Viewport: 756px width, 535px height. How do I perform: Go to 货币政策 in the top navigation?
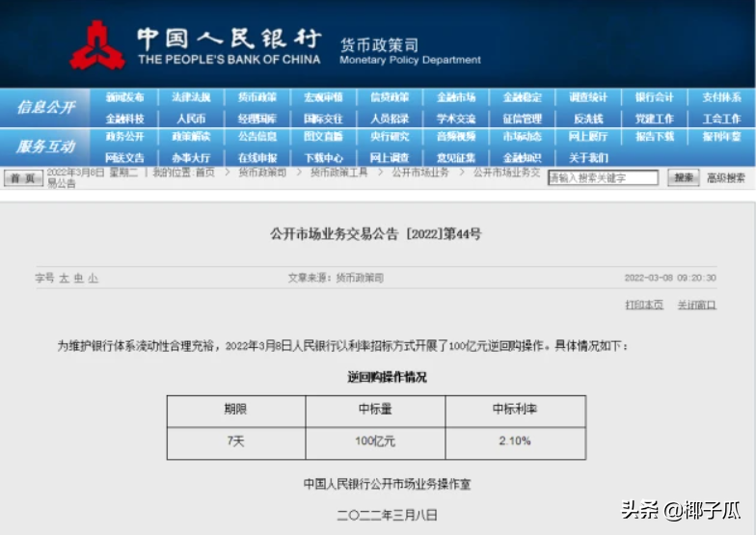click(x=256, y=97)
